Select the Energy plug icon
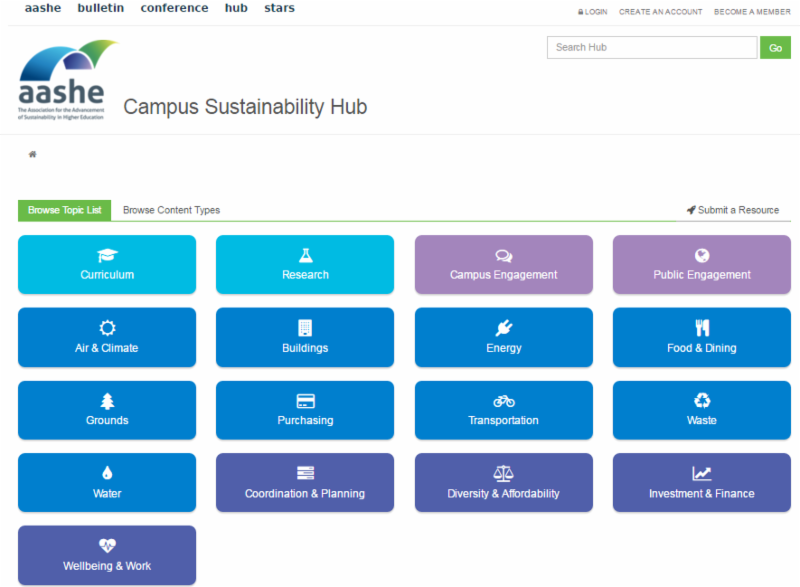 504,329
